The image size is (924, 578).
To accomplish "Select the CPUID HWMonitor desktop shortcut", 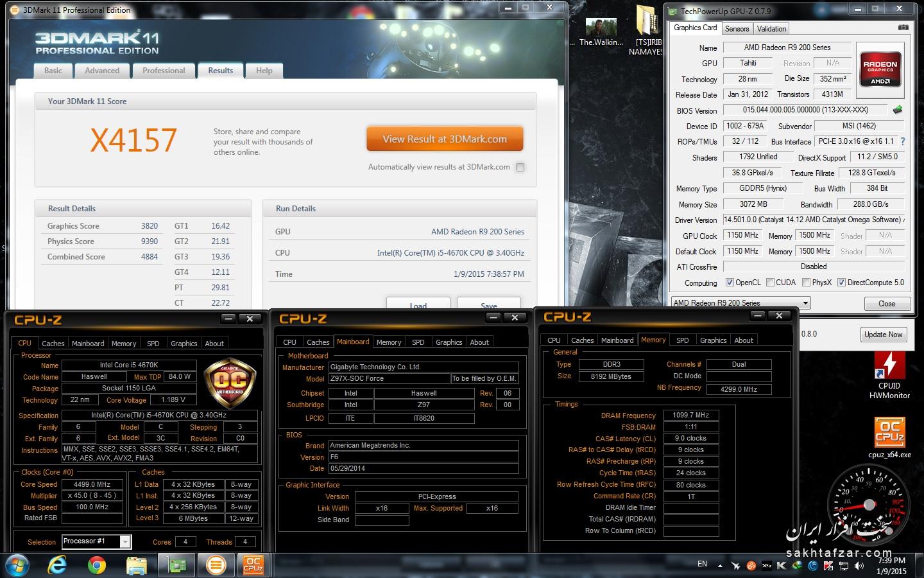I will 889,376.
